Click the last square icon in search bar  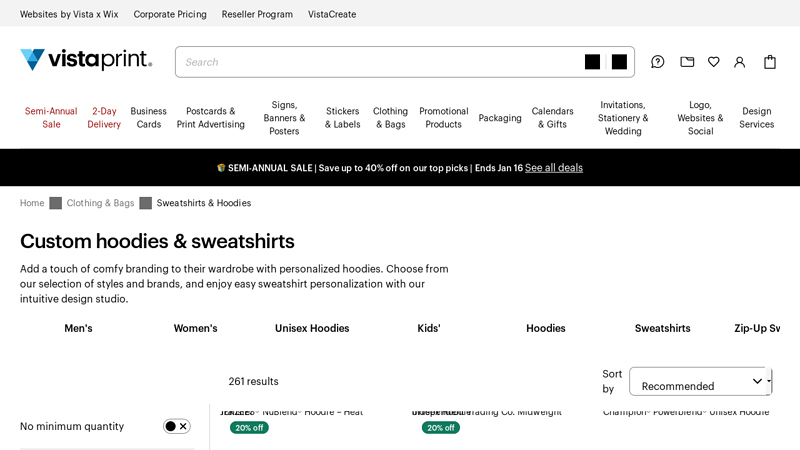[619, 62]
